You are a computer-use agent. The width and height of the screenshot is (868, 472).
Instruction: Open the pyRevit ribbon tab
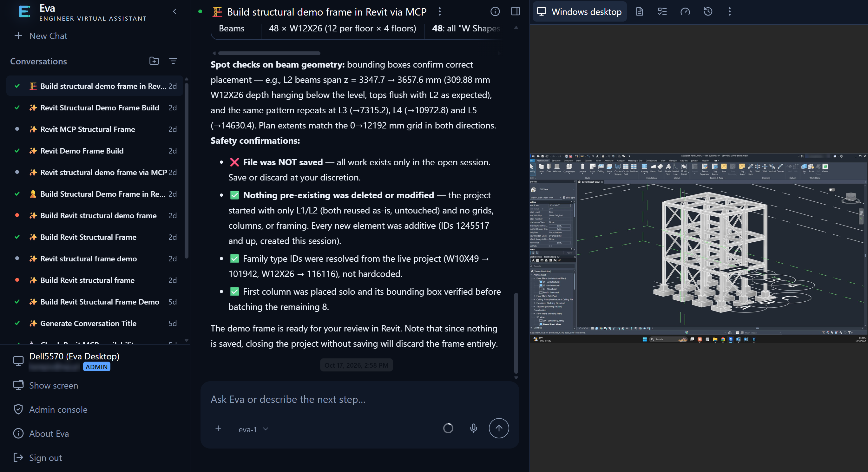coord(695,161)
